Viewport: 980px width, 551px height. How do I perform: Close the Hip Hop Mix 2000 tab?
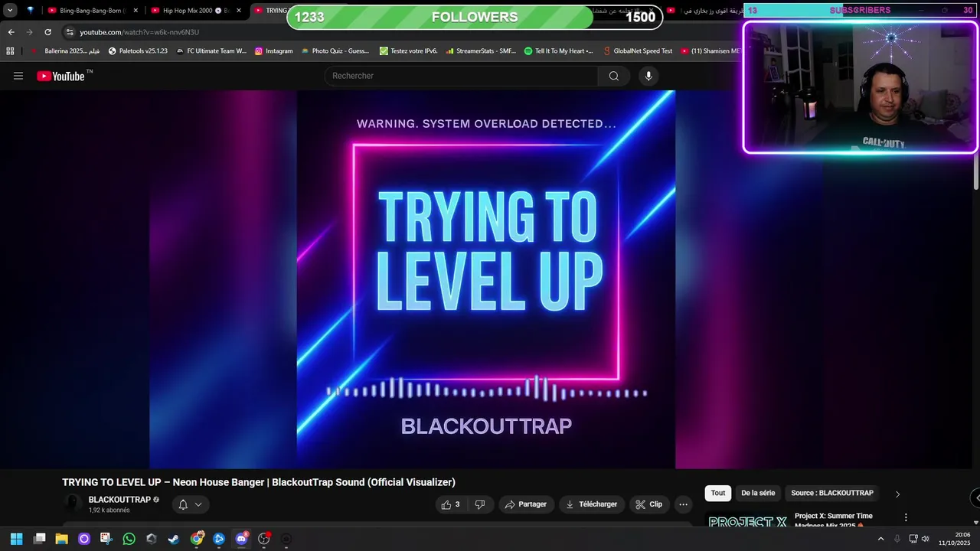[238, 11]
